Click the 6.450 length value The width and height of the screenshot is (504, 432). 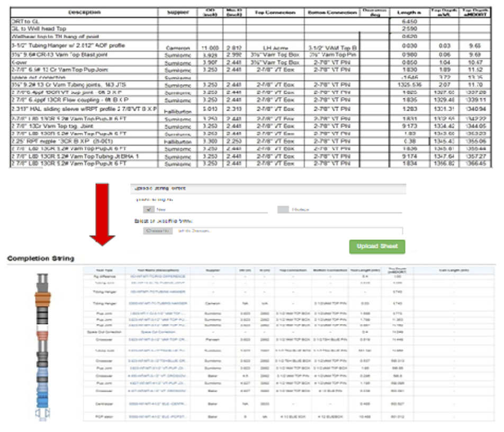pyautogui.click(x=410, y=21)
